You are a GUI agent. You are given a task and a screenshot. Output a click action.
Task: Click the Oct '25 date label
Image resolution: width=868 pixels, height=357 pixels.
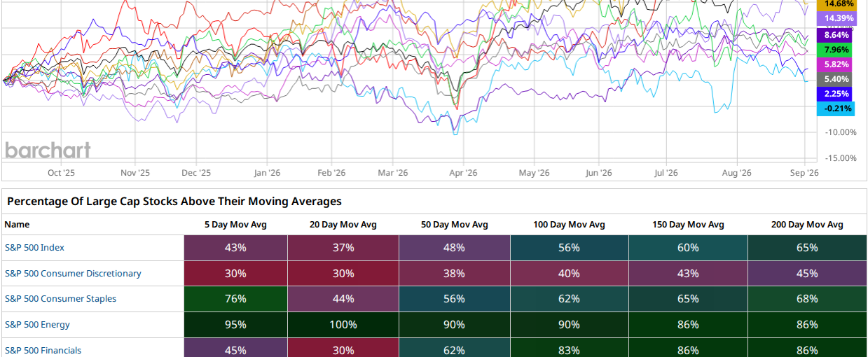tap(62, 172)
